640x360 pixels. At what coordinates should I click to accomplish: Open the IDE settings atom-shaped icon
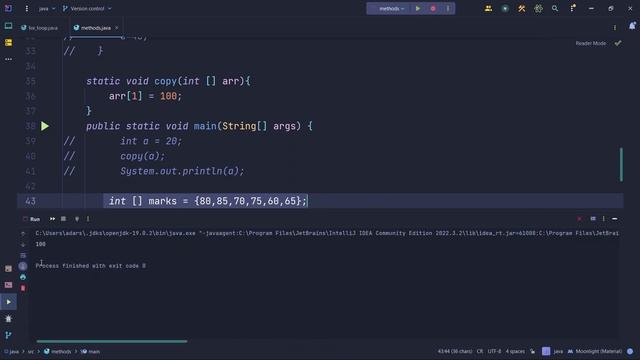point(538,8)
